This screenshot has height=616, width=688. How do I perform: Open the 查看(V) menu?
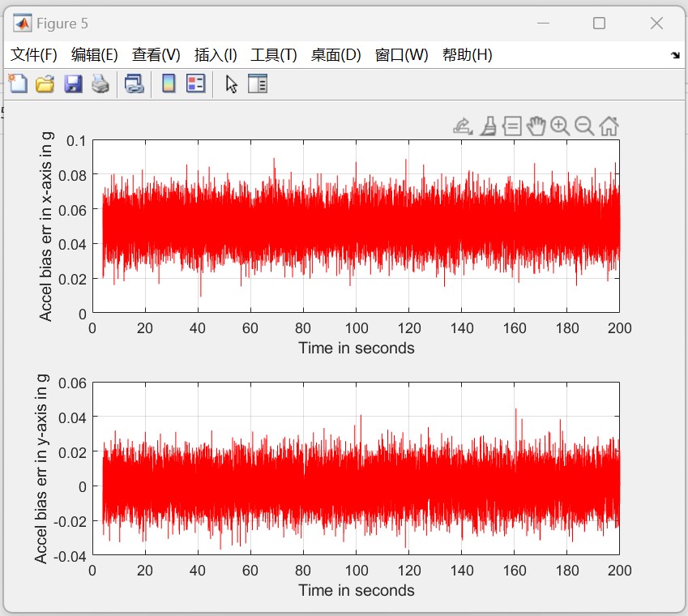click(156, 55)
